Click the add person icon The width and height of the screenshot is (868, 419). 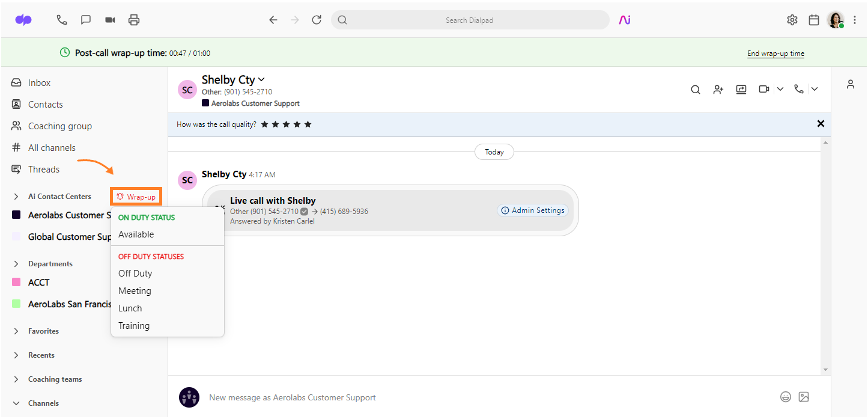click(718, 89)
